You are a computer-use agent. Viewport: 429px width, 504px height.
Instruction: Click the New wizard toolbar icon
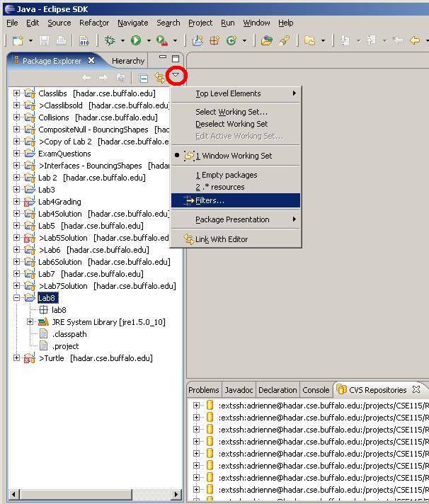[x=17, y=41]
